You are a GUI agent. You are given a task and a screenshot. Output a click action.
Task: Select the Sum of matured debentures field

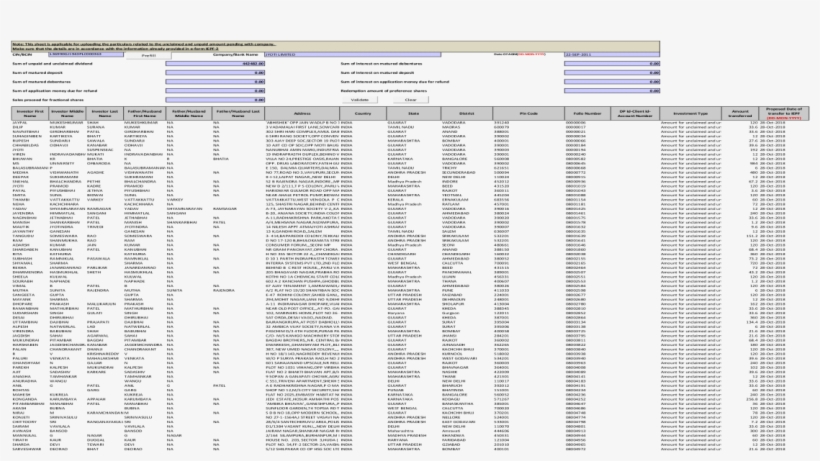tap(215, 82)
